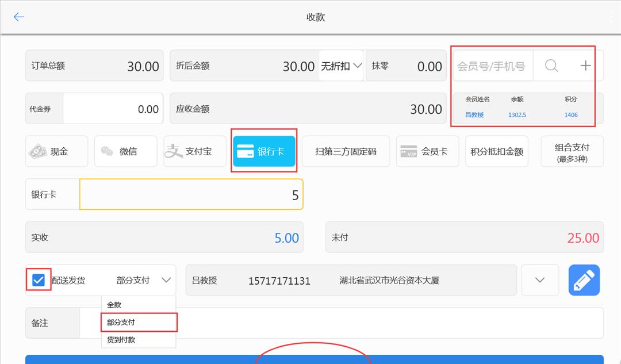Image resolution: width=621 pixels, height=364 pixels.
Task: Click the member balance value 1302.5
Action: tap(517, 115)
